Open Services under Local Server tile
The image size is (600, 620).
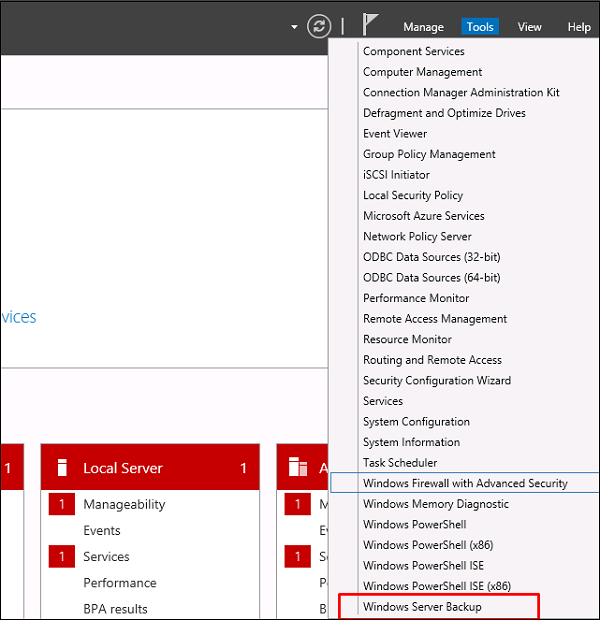[106, 556]
